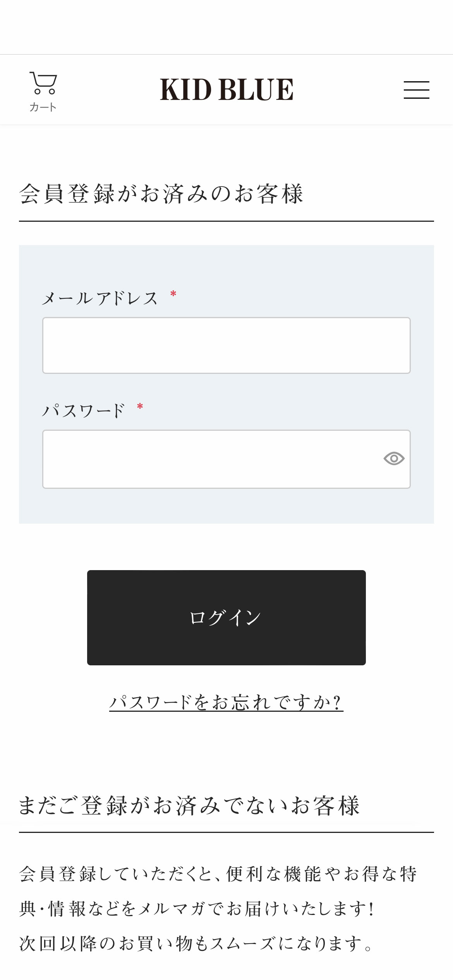Select the eye icon in the password field
453x980 pixels.
tap(394, 459)
